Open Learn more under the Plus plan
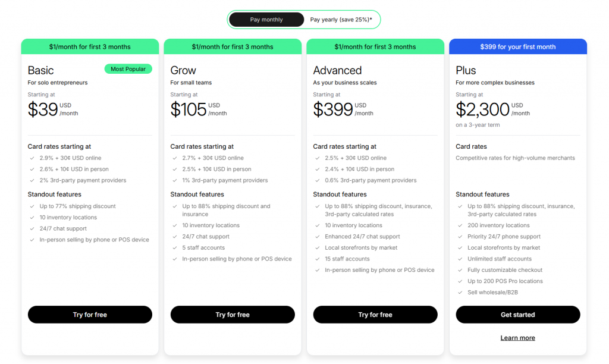 (517, 337)
